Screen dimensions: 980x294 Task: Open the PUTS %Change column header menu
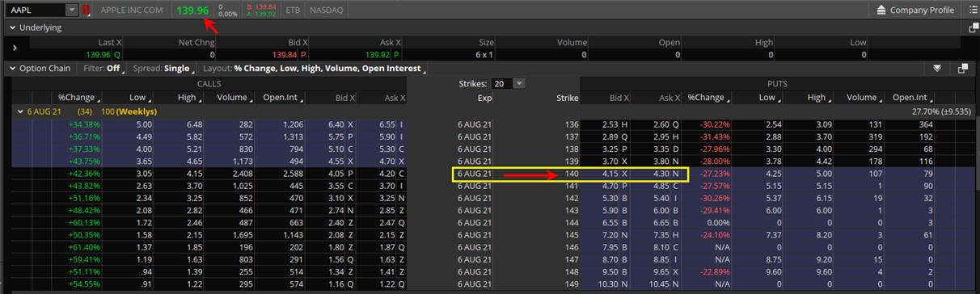pyautogui.click(x=709, y=98)
